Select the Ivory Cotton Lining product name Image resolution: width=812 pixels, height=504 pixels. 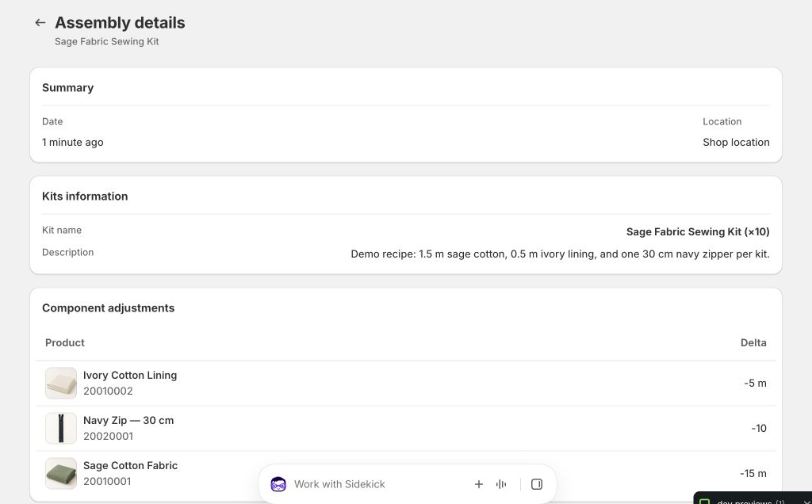(x=130, y=375)
